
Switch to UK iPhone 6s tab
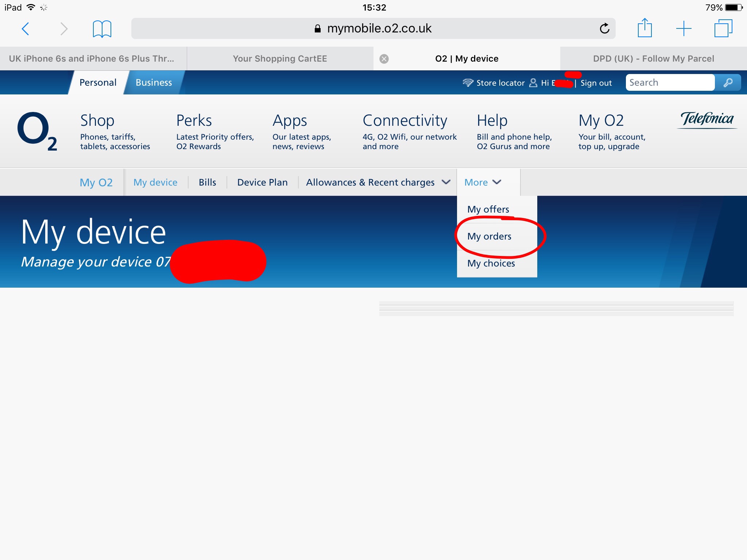93,59
